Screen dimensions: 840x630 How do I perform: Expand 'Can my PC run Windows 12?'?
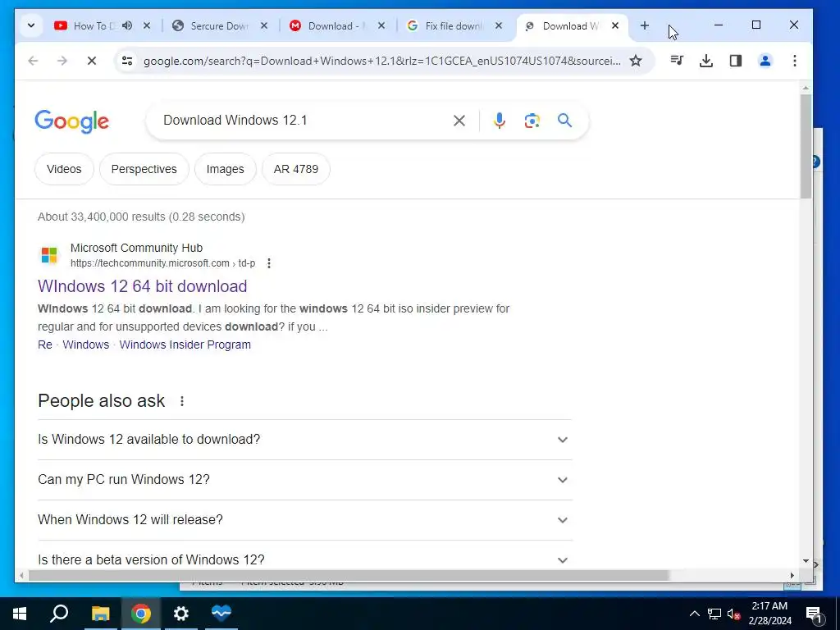tap(305, 479)
